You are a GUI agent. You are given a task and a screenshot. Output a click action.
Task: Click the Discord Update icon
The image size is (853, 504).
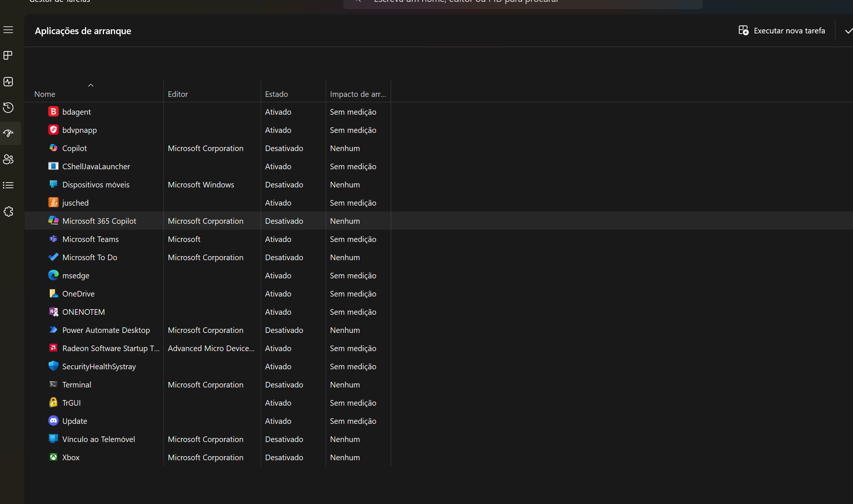[x=53, y=420]
